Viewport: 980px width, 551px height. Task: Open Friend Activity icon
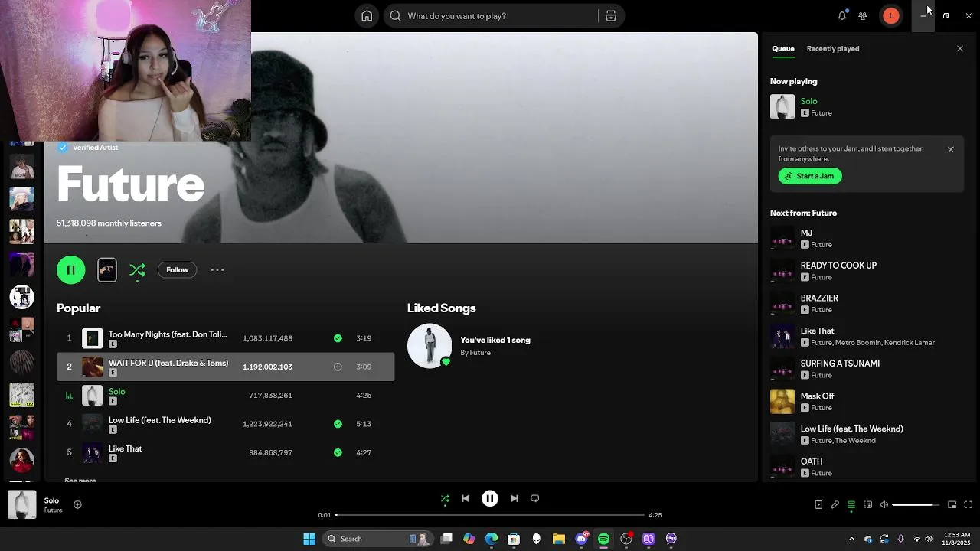click(x=862, y=15)
